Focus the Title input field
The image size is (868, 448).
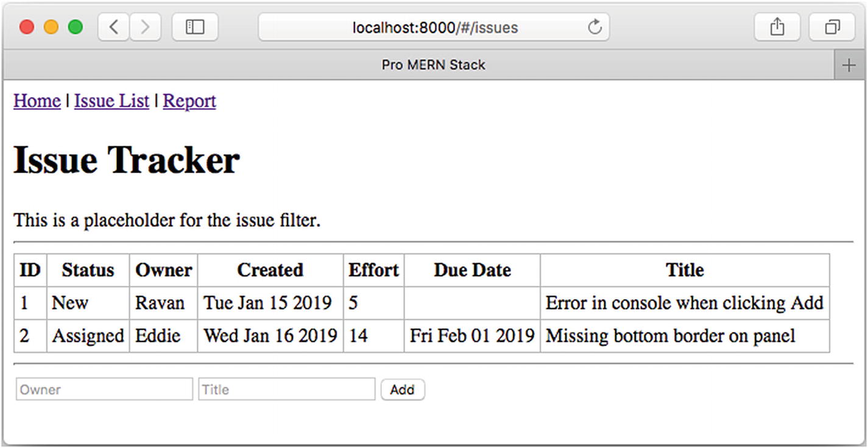pyautogui.click(x=286, y=389)
